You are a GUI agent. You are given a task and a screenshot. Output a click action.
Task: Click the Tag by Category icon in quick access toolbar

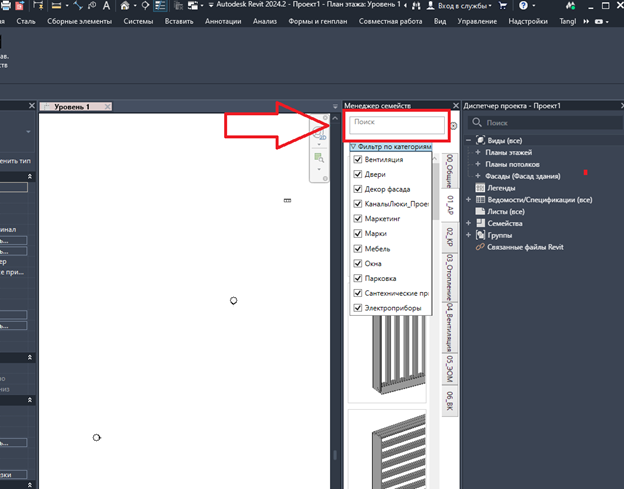tap(92, 6)
